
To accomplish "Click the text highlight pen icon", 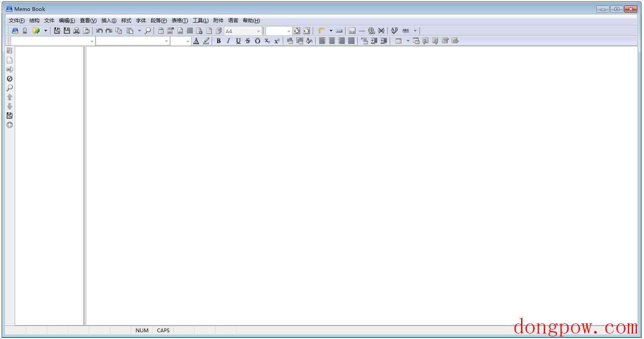I will (206, 41).
